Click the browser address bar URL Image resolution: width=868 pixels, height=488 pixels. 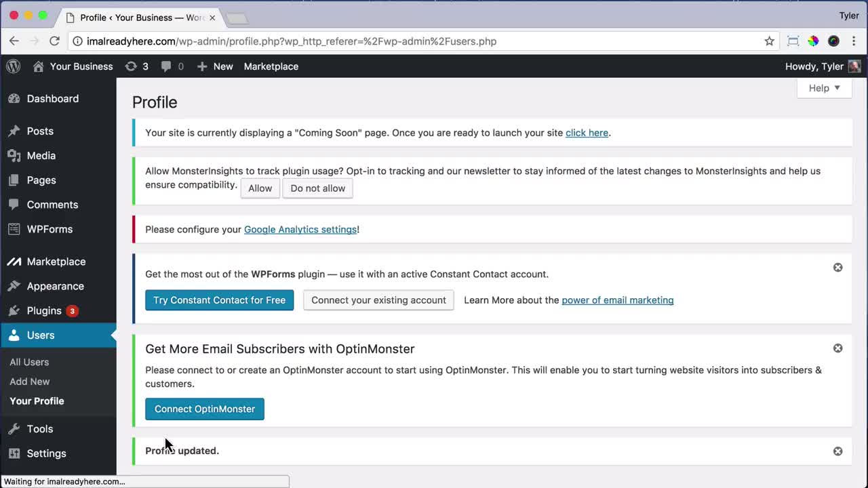pyautogui.click(x=292, y=41)
